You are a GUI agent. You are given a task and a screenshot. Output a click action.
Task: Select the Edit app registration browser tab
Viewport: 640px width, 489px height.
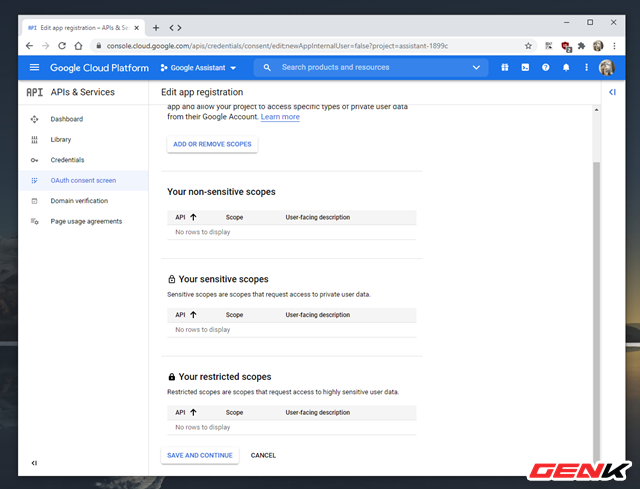(83, 28)
